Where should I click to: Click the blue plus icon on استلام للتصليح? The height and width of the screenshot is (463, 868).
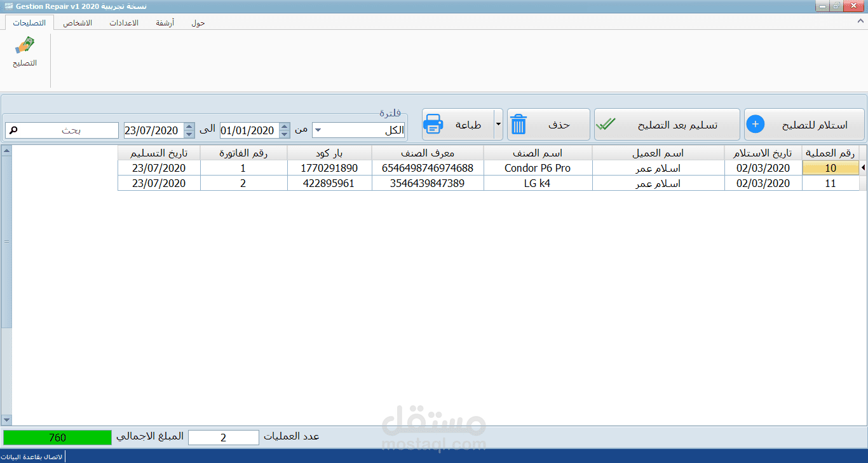[x=755, y=124]
